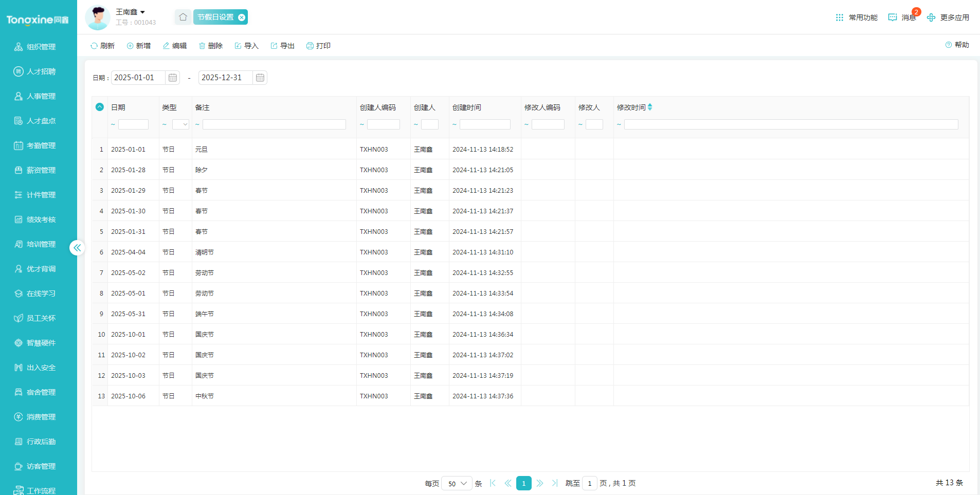Viewport: 980px width, 495px height.
Task: Open 常用功能 grid icon
Action: (x=840, y=17)
